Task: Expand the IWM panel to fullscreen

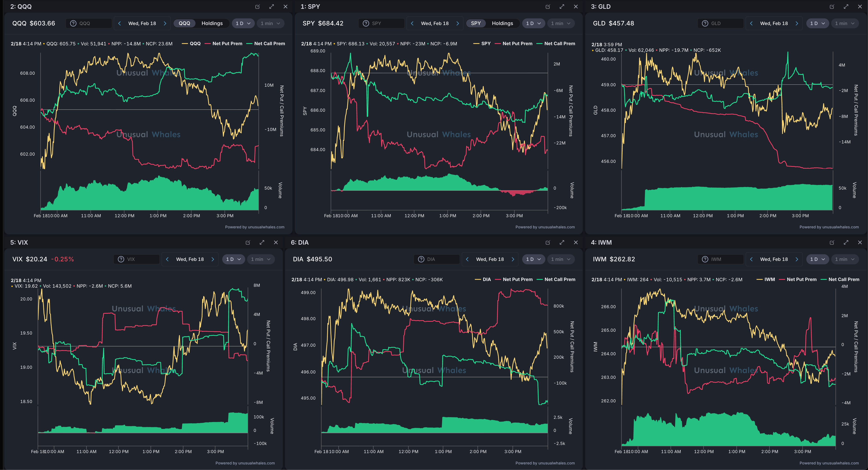Action: [x=846, y=242]
